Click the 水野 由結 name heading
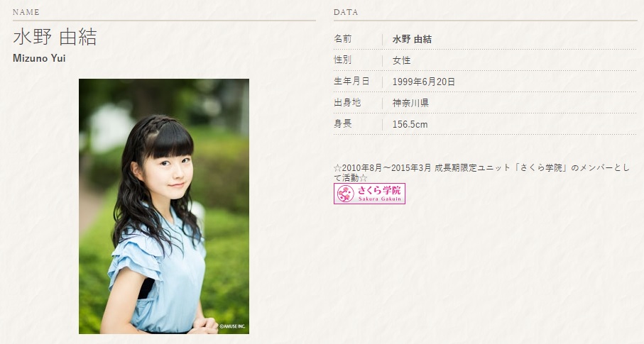The width and height of the screenshot is (644, 344). coord(55,37)
